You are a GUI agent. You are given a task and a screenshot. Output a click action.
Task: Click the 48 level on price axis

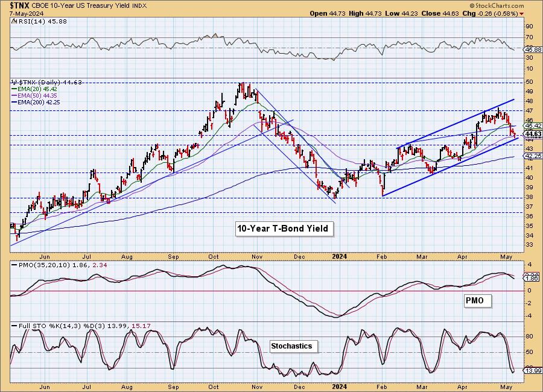(x=530, y=101)
